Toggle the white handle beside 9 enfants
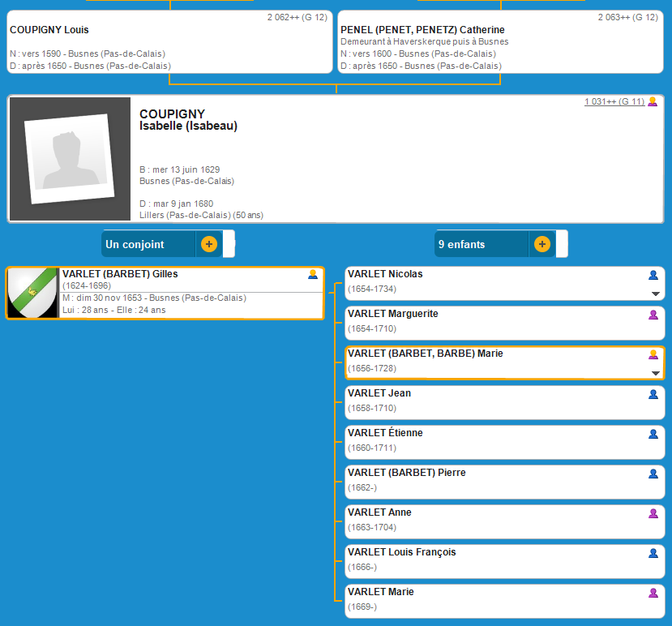This screenshot has height=626, width=672. tap(562, 244)
